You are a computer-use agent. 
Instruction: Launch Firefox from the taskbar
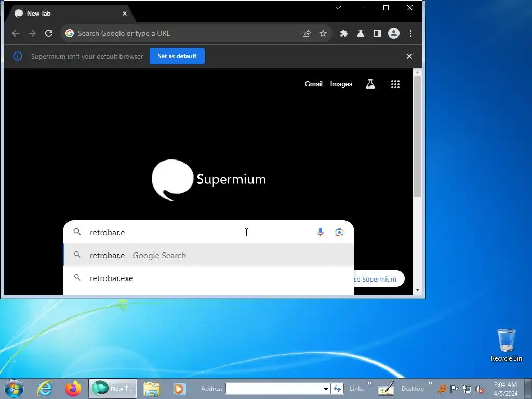tap(73, 389)
